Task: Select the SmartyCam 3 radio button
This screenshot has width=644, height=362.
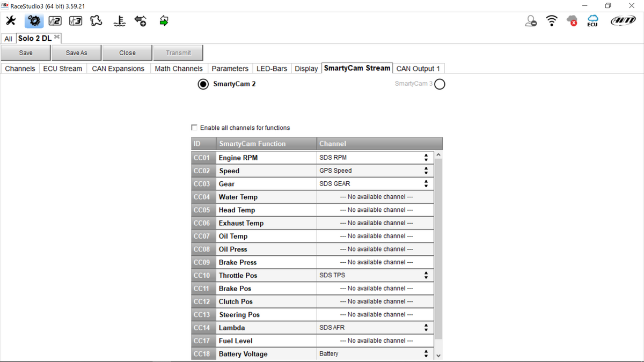Action: (x=440, y=84)
